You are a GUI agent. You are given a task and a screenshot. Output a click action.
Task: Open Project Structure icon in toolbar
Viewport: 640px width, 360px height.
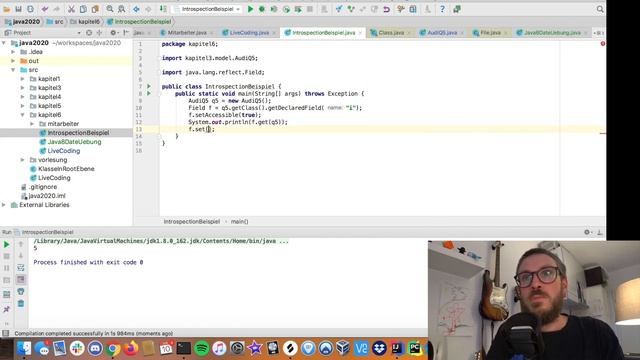coord(413,9)
